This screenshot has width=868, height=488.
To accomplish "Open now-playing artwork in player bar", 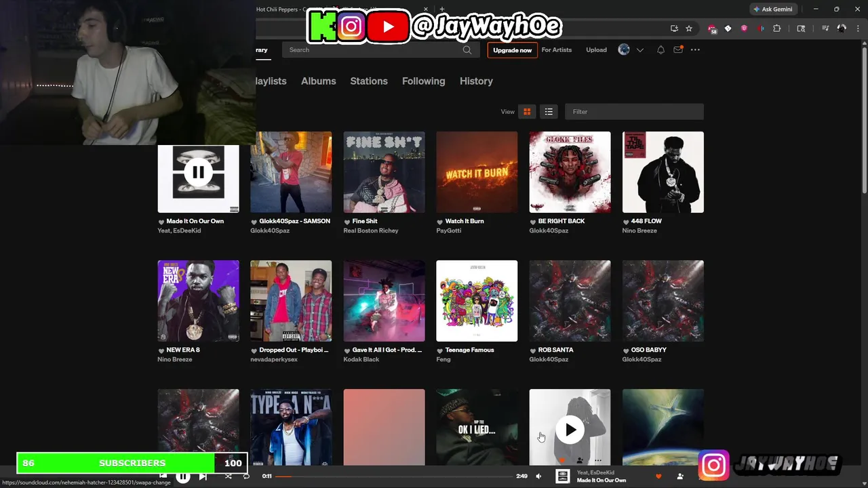I will (x=562, y=476).
